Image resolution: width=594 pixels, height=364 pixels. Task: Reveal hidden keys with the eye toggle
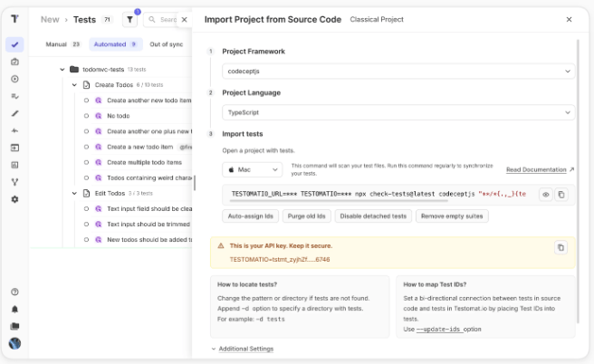point(545,195)
